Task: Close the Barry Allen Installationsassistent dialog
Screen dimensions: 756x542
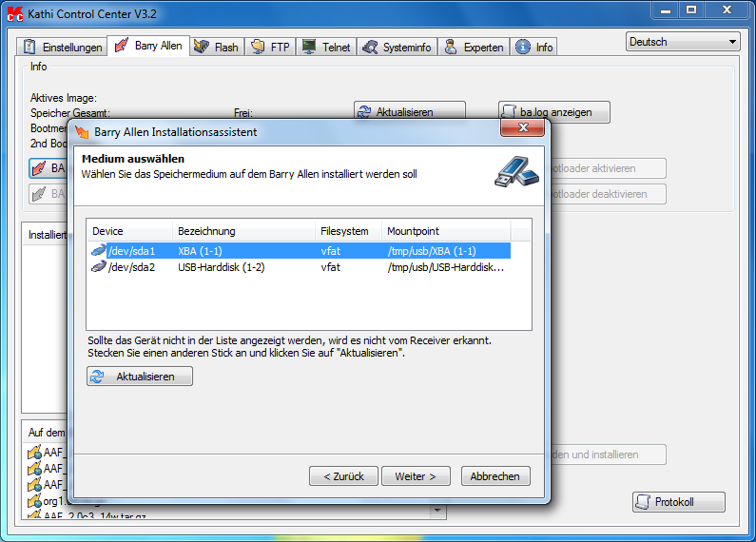Action: tap(523, 127)
